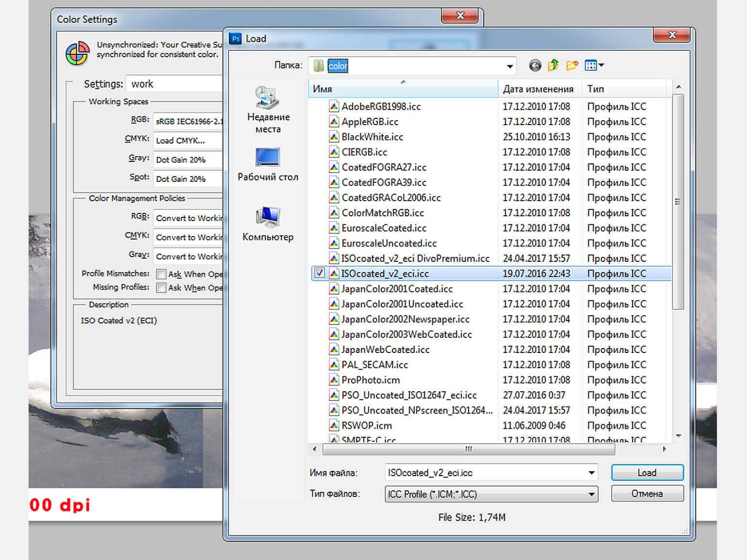Select the AdobeRGB1998.icc file icon
This screenshot has height=560, width=747.
click(x=334, y=107)
